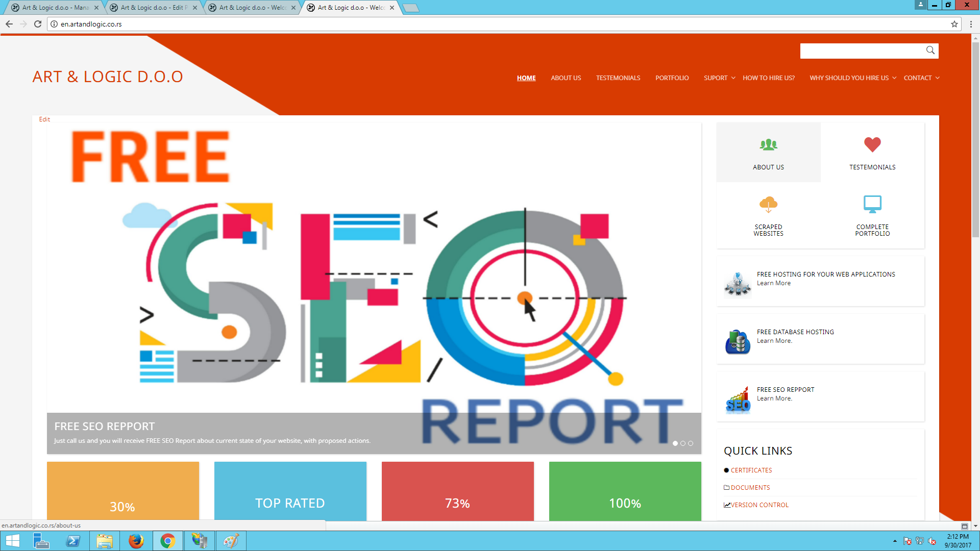
Task: Click the orange 30% tile
Action: click(122, 491)
